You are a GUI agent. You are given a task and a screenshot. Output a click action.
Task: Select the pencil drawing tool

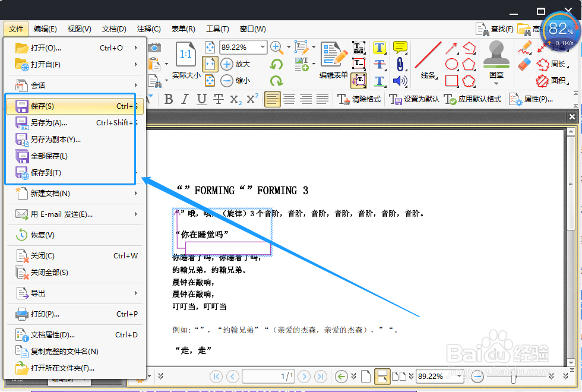[525, 48]
